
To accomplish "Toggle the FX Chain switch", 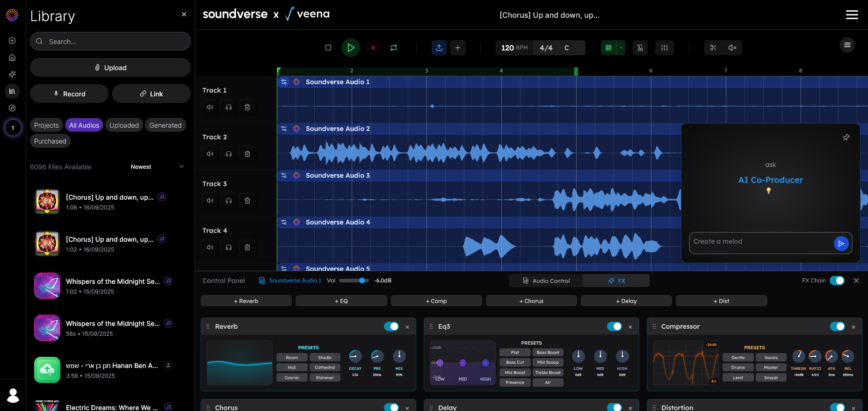I will tap(837, 281).
